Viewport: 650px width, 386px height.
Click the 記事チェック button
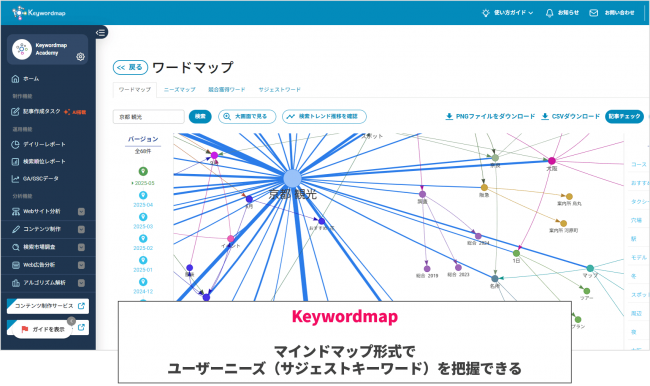[624, 117]
